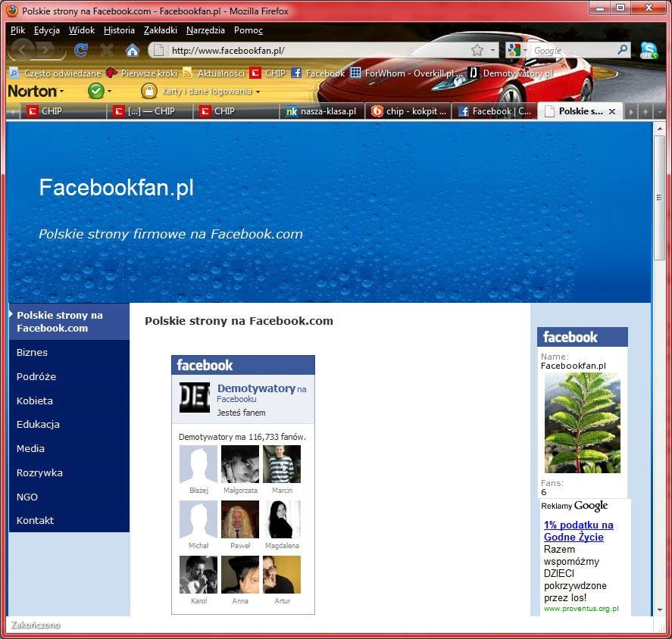Viewport: 672px width, 639px height.
Task: Go to the home page icon
Action: (133, 51)
